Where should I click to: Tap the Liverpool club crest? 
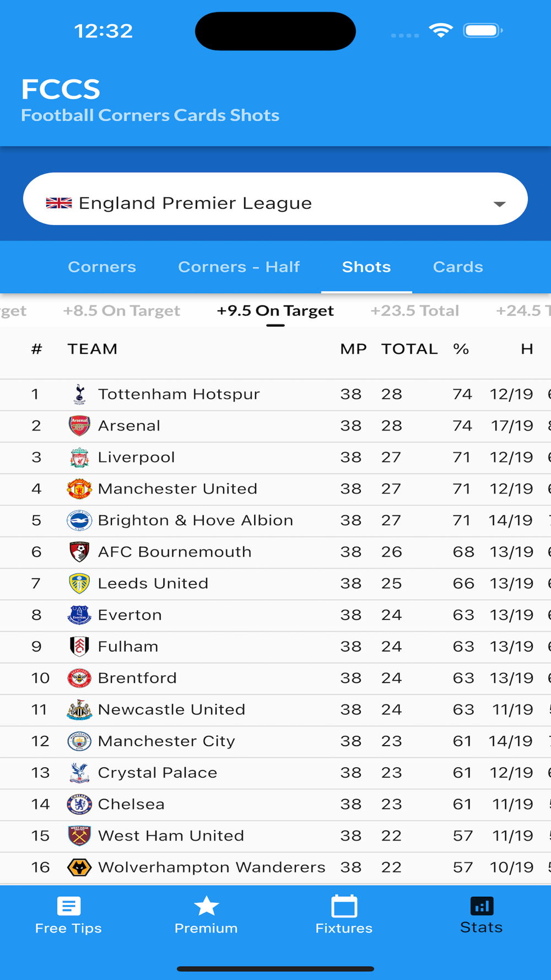79,457
